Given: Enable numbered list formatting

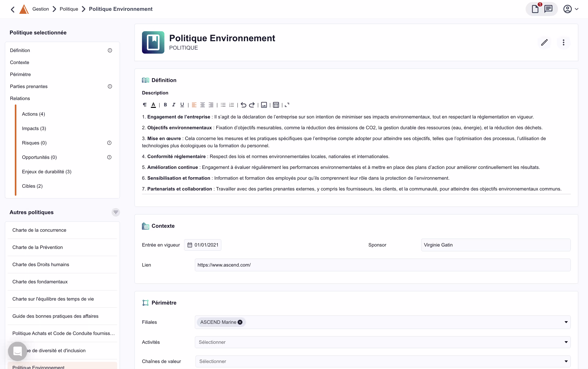Looking at the screenshot, I should [231, 105].
